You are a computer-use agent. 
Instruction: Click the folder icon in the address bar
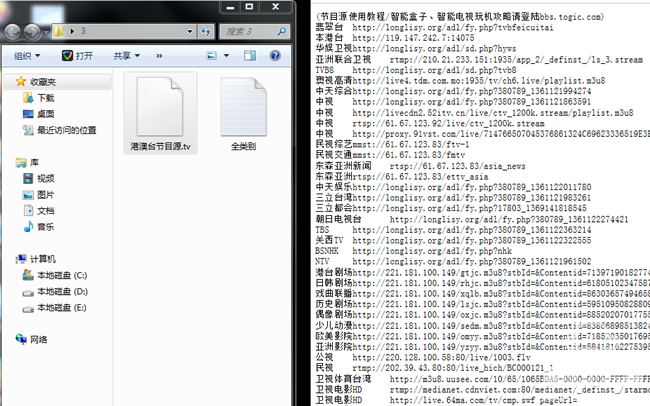point(59,31)
